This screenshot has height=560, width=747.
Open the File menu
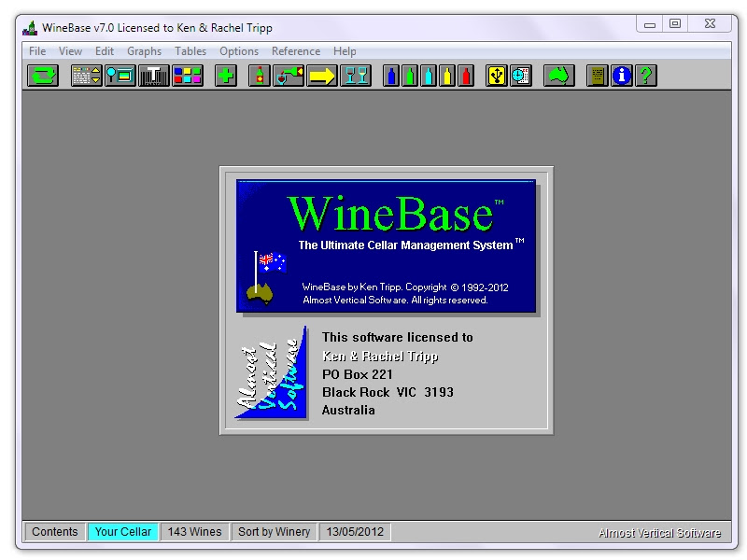37,51
